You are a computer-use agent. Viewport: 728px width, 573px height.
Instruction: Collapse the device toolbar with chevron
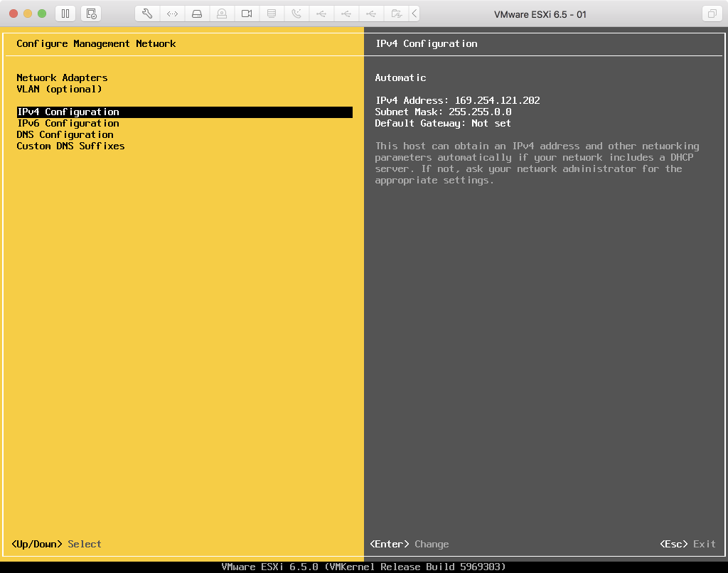point(414,14)
